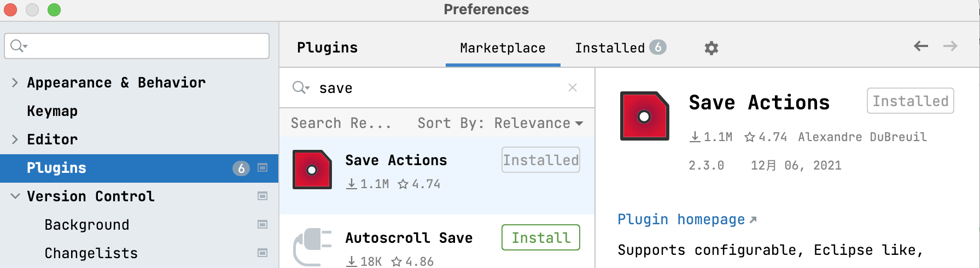Select Keymap in the settings tree
The image size is (980, 268).
click(x=52, y=111)
